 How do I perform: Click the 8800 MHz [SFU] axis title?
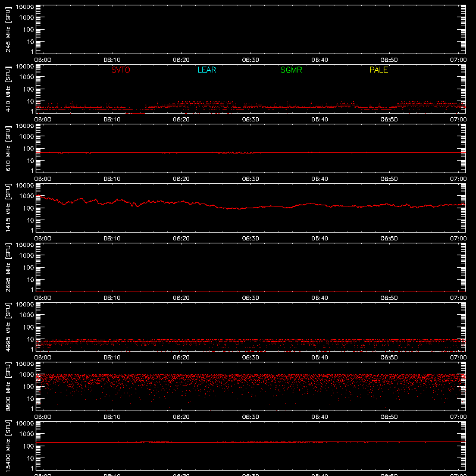(8, 386)
